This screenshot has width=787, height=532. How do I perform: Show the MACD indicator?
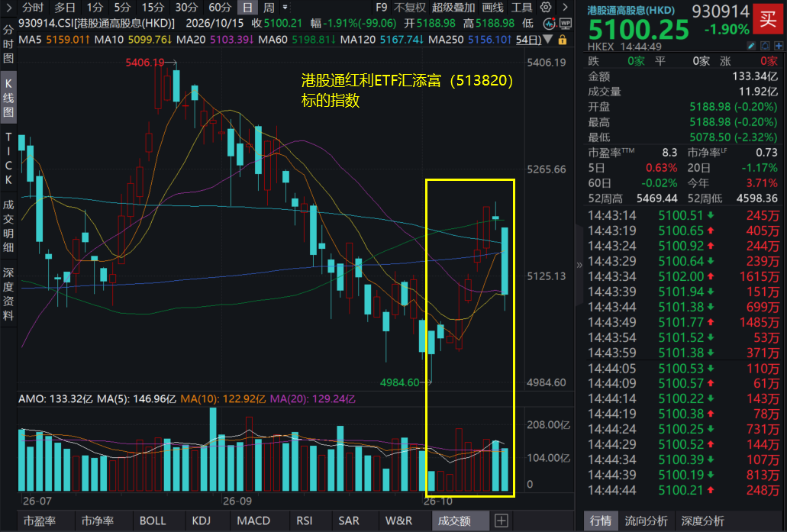(x=253, y=521)
